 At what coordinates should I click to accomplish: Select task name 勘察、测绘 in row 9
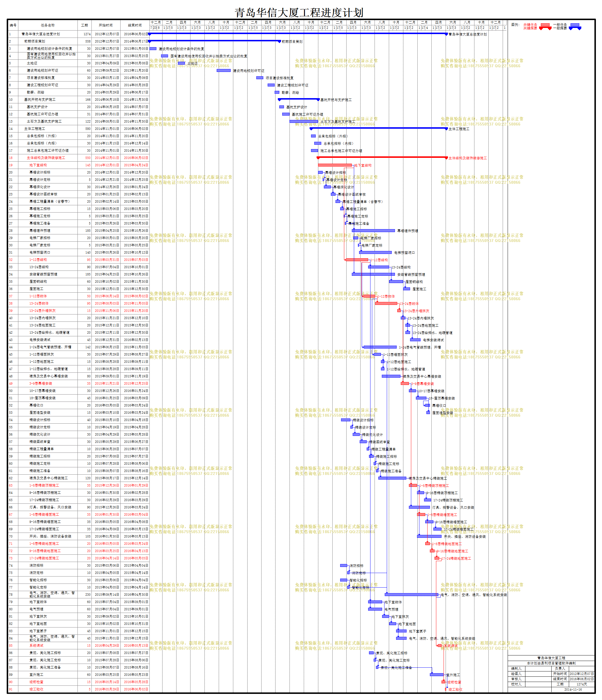click(x=36, y=92)
